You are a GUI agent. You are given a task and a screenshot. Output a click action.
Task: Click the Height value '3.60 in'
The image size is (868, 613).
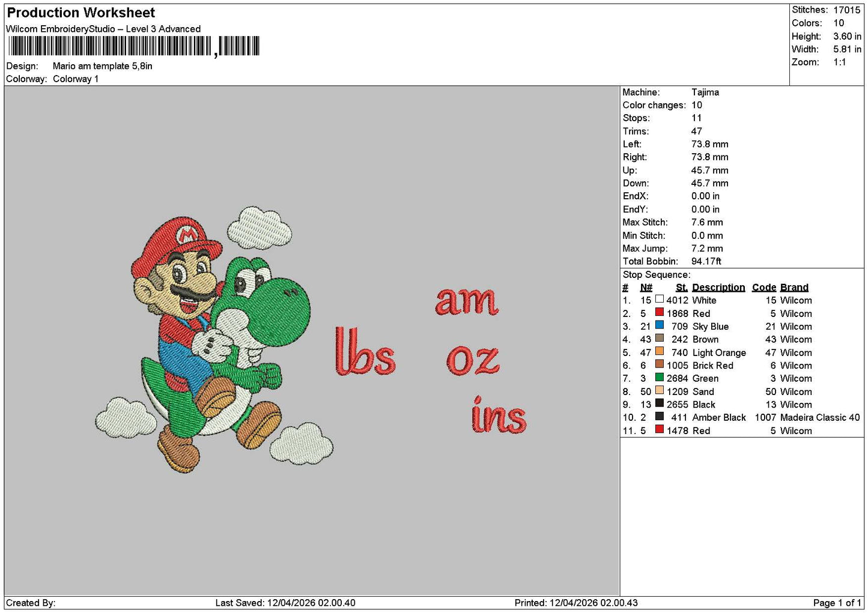[x=847, y=36]
